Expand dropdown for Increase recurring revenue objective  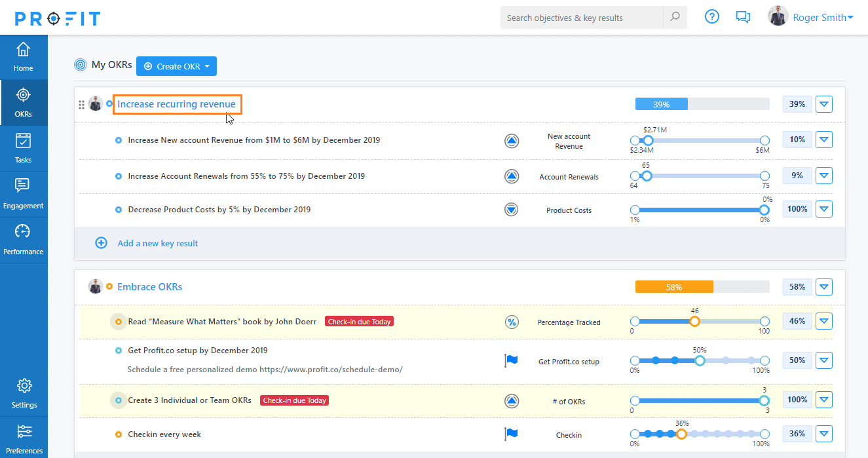coord(824,104)
